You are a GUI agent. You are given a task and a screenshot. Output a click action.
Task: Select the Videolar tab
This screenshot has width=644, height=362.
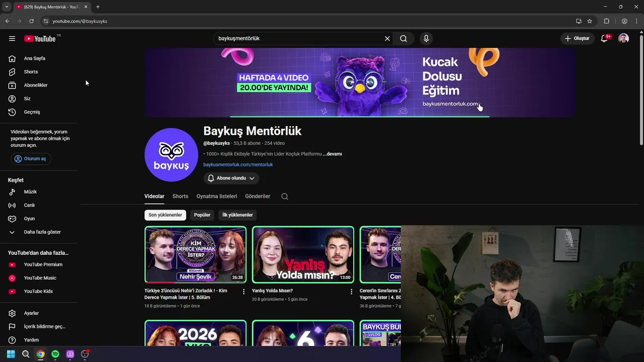tap(154, 197)
